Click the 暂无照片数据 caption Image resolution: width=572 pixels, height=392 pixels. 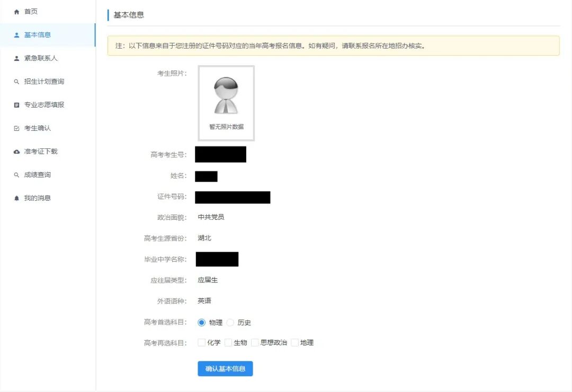click(226, 127)
